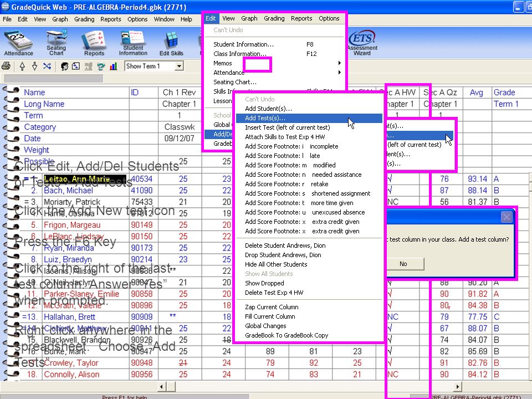Launch the ETS Assessment Wizard icon
This screenshot has height=399, width=532.
click(362, 43)
